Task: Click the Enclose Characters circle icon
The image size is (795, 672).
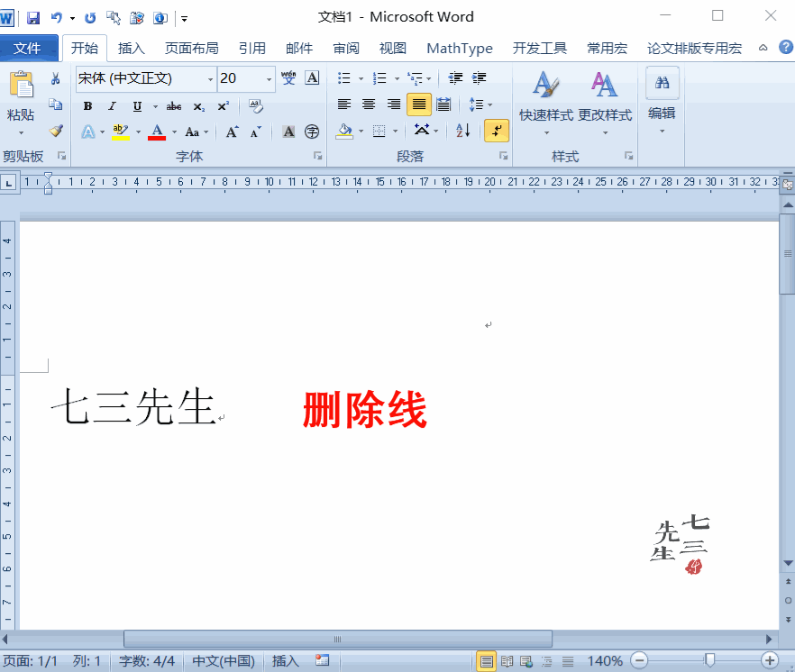Action: pyautogui.click(x=312, y=132)
